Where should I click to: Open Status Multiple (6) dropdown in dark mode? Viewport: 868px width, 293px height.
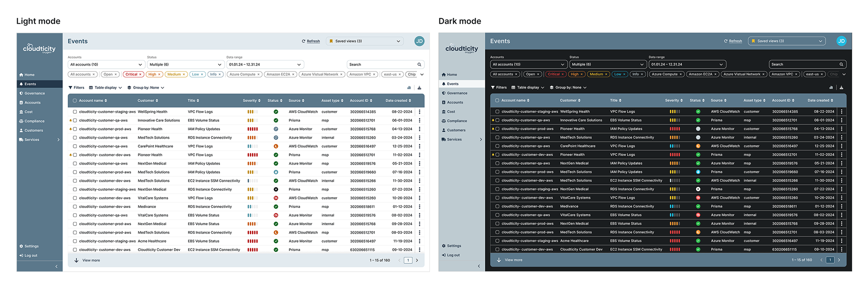click(608, 64)
